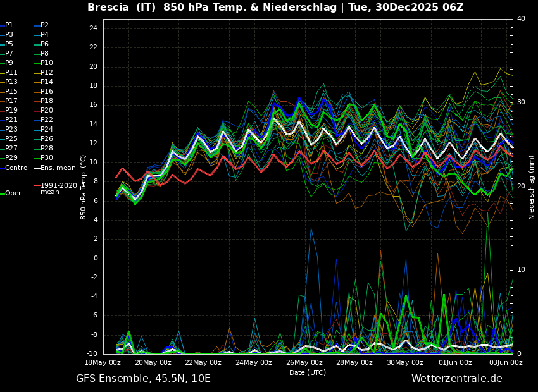Click the Wetterzentrale.de credit text
This screenshot has width=538, height=392.
click(457, 379)
